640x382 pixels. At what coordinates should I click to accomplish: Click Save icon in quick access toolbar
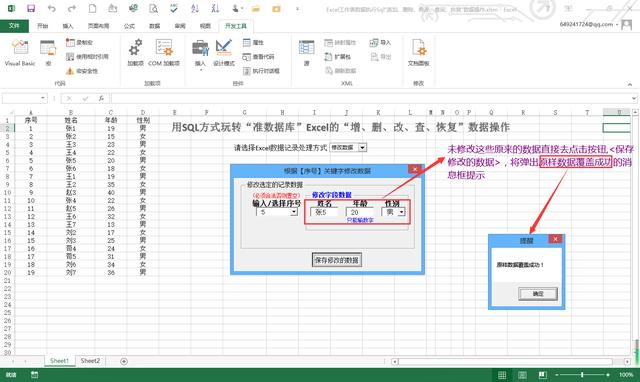coord(31,9)
